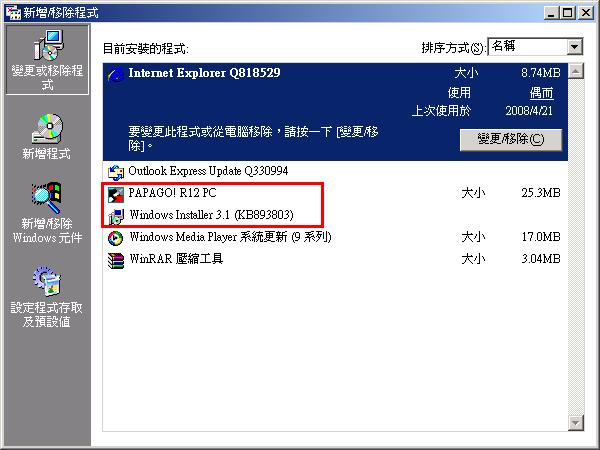Close the 新增/移除程式 window
The height and width of the screenshot is (450, 600).
click(586, 13)
